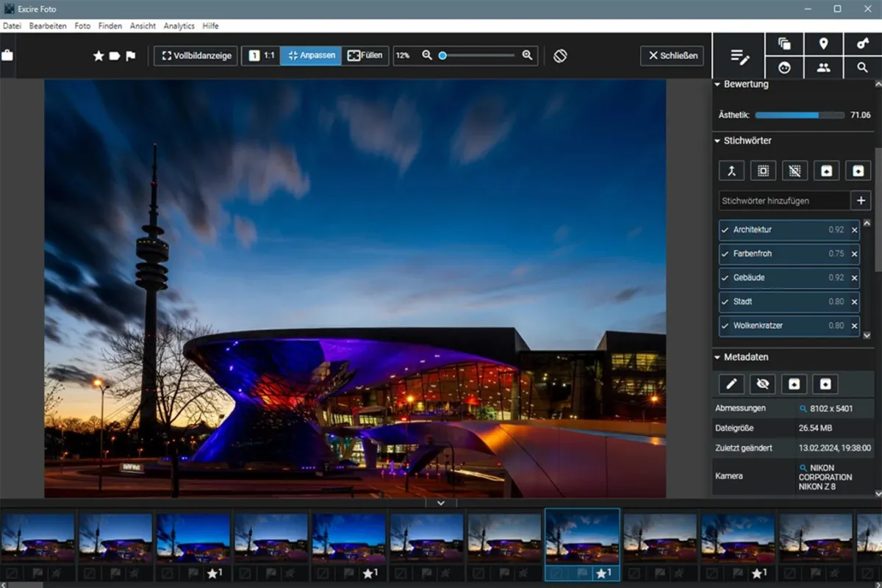
Task: Collapse the filmstrip with the chevron
Action: tap(441, 503)
